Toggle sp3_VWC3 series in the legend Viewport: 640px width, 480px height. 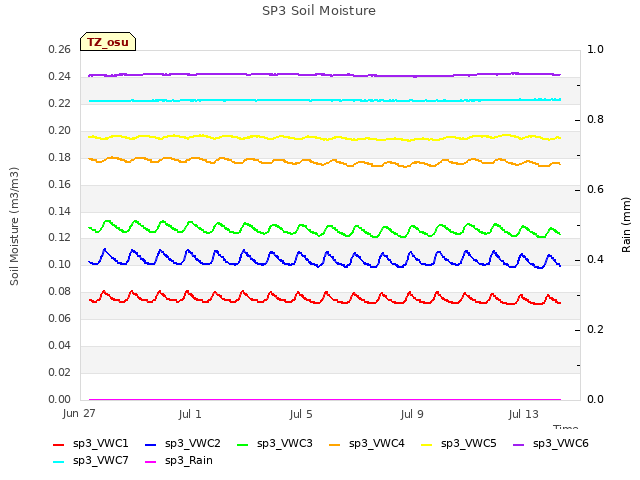point(275,443)
